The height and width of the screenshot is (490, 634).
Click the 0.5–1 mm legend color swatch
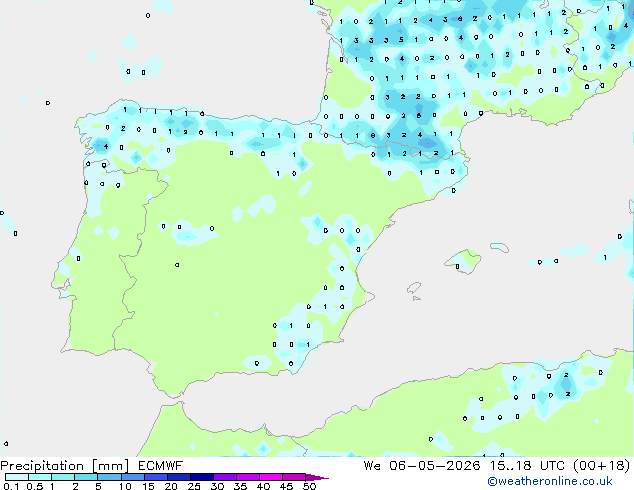point(40,477)
